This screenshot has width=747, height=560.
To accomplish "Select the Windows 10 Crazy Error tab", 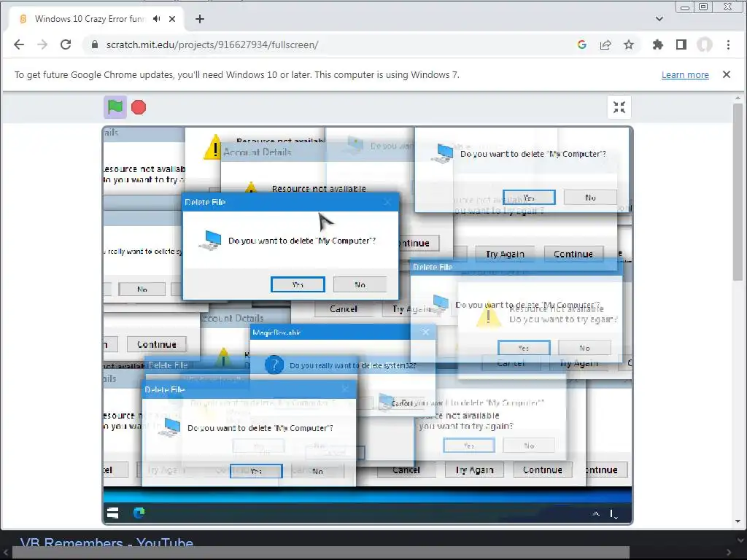I will click(x=96, y=19).
